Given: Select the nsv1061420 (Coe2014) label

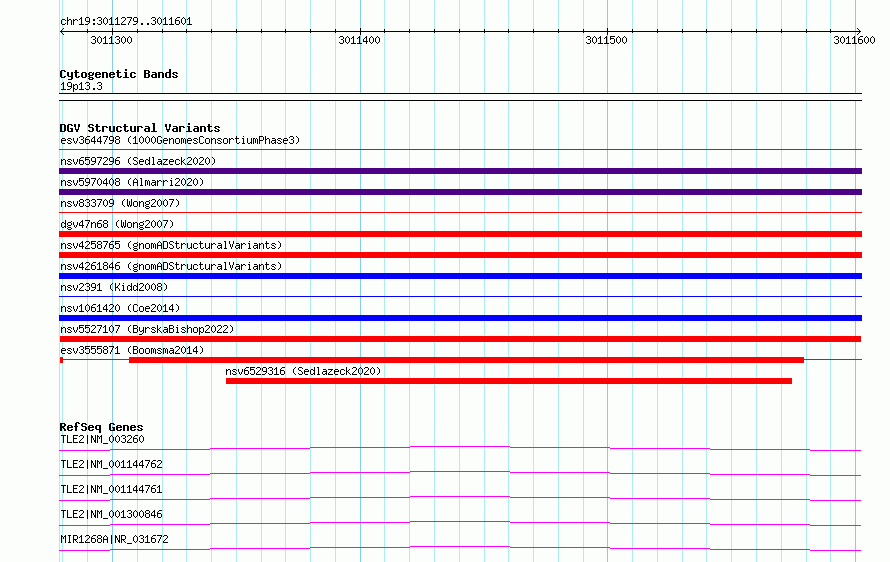Looking at the screenshot, I should coord(120,308).
